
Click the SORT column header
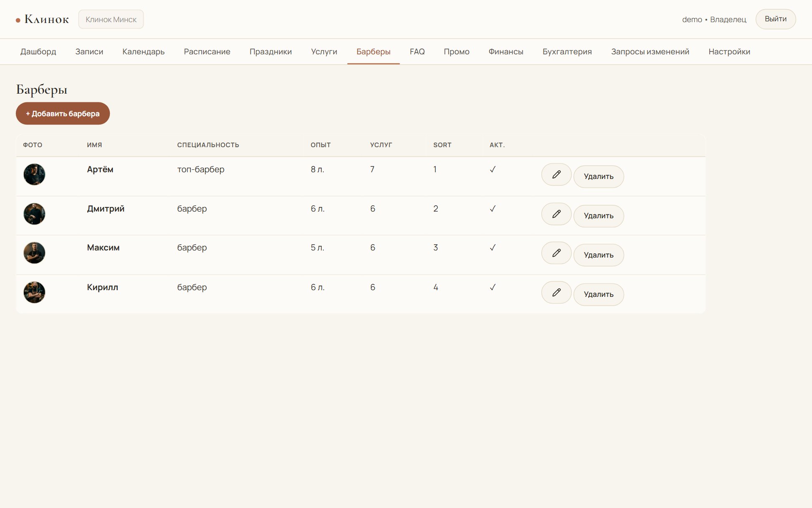442,145
